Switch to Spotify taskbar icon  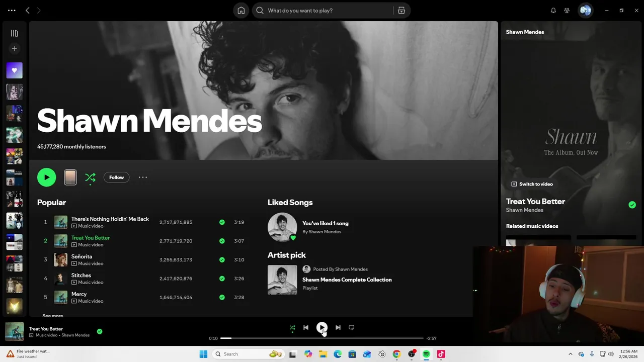click(x=426, y=354)
